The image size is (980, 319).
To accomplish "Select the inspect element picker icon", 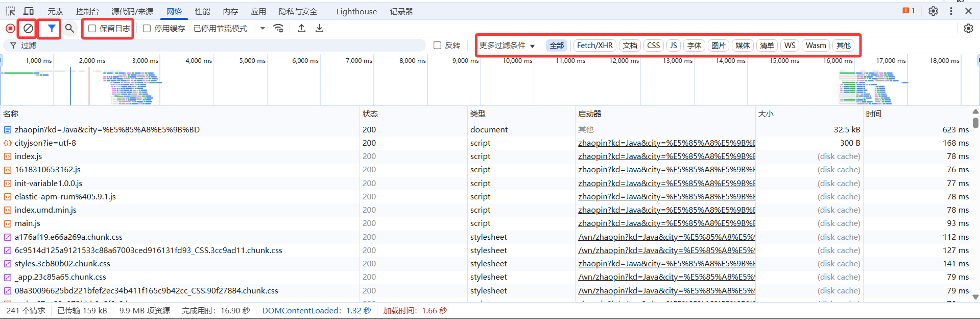I will [11, 11].
